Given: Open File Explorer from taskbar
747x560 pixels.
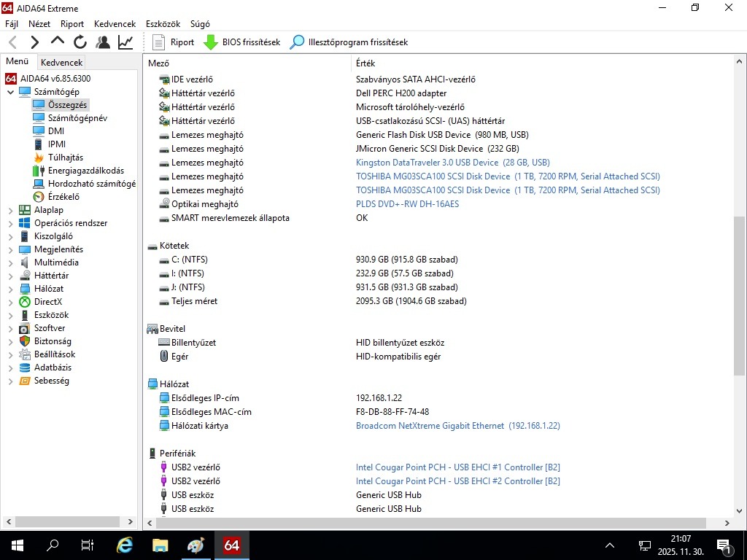Looking at the screenshot, I should pyautogui.click(x=160, y=545).
